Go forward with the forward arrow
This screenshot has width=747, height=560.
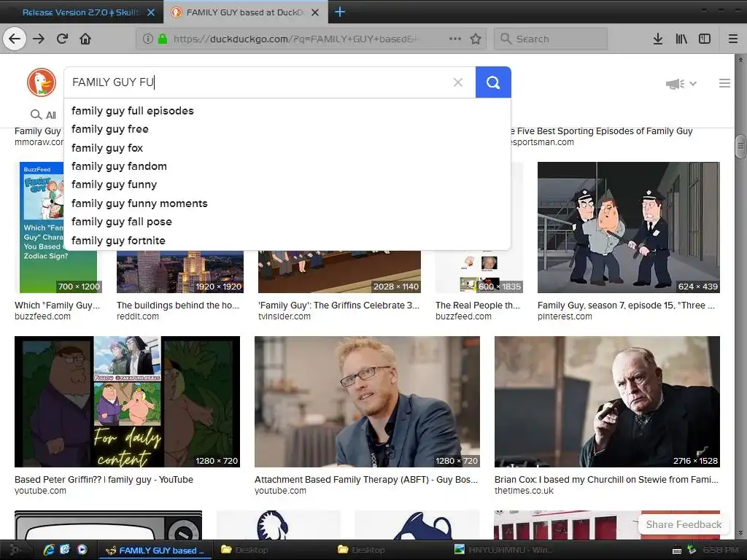pyautogui.click(x=39, y=39)
